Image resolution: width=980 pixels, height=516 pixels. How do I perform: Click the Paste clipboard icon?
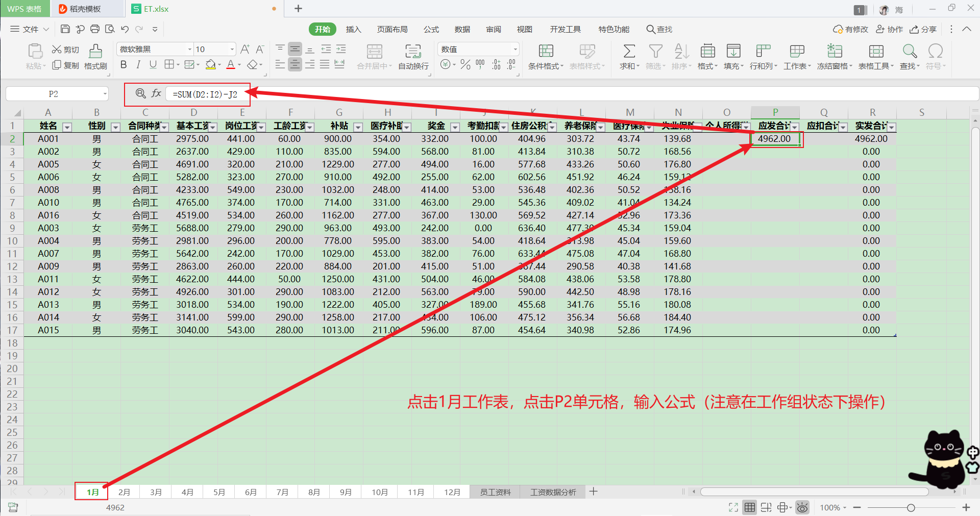[x=35, y=51]
